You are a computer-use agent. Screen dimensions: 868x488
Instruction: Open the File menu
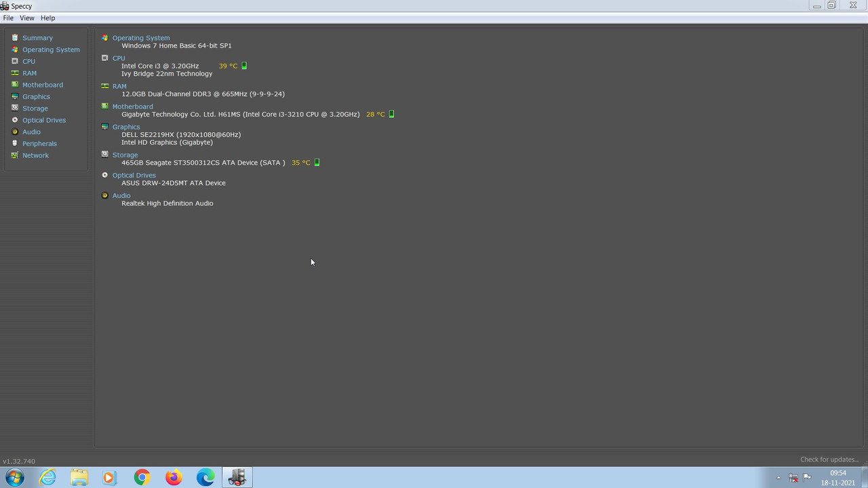click(x=8, y=18)
